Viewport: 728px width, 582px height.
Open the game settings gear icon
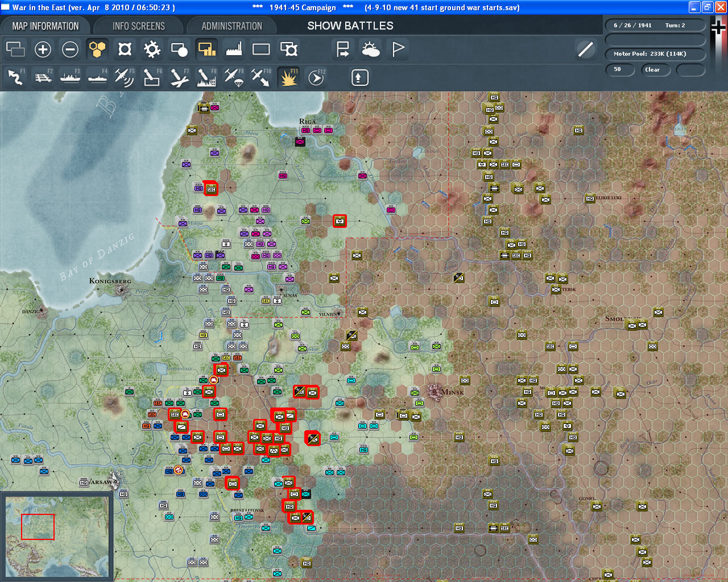tap(151, 49)
